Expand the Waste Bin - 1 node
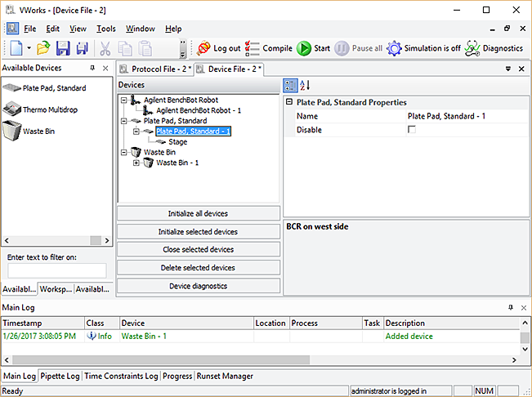This screenshot has height=397, width=532. tap(136, 163)
